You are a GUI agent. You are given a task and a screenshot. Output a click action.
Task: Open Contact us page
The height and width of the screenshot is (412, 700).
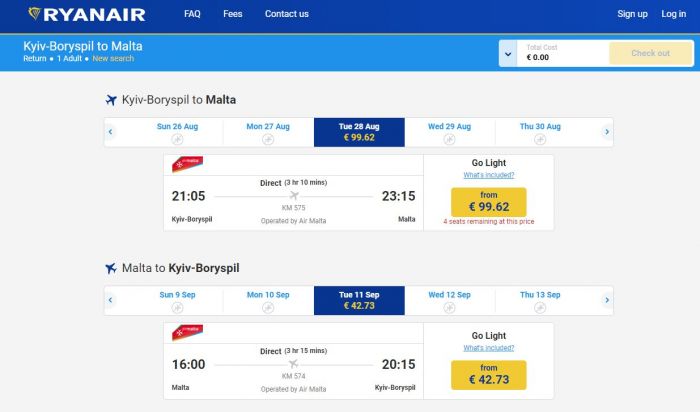(287, 14)
